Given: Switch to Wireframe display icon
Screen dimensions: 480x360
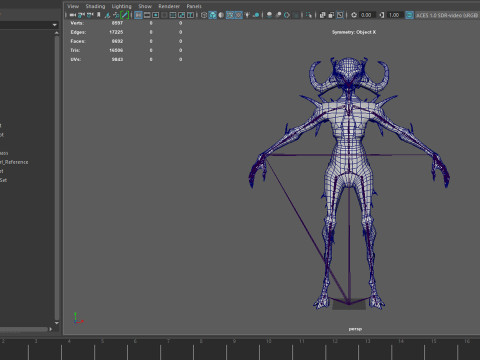Looking at the screenshot, I should (x=204, y=15).
